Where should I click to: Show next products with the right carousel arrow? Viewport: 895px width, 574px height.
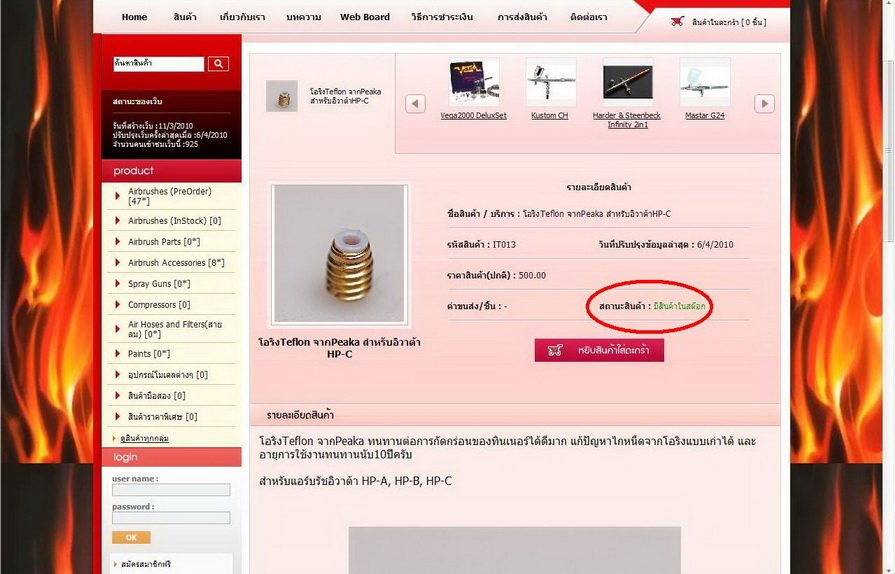(764, 104)
